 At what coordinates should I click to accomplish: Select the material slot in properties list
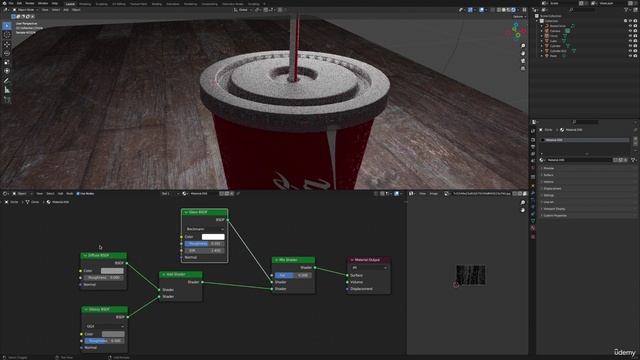[x=584, y=140]
